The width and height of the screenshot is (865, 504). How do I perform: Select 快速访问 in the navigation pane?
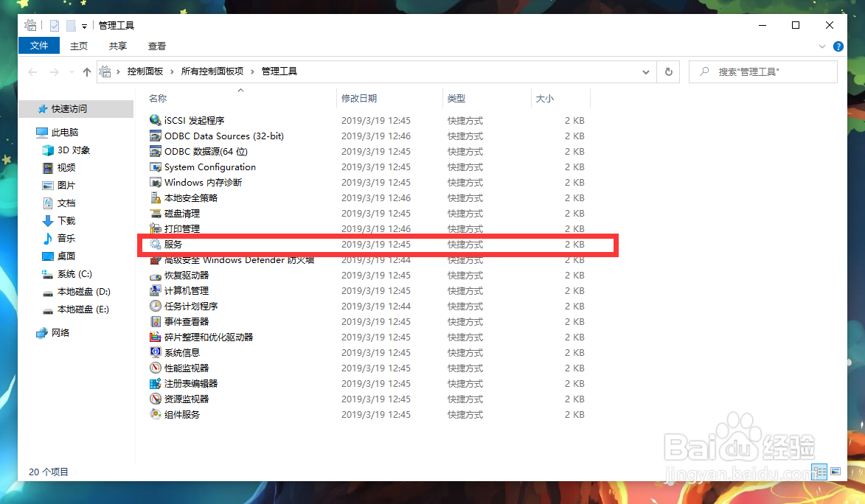(x=76, y=108)
